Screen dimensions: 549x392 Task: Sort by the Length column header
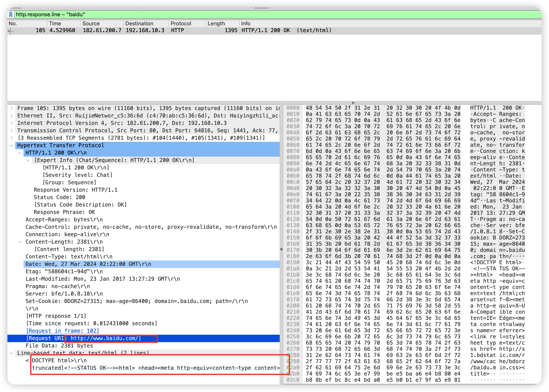216,23
